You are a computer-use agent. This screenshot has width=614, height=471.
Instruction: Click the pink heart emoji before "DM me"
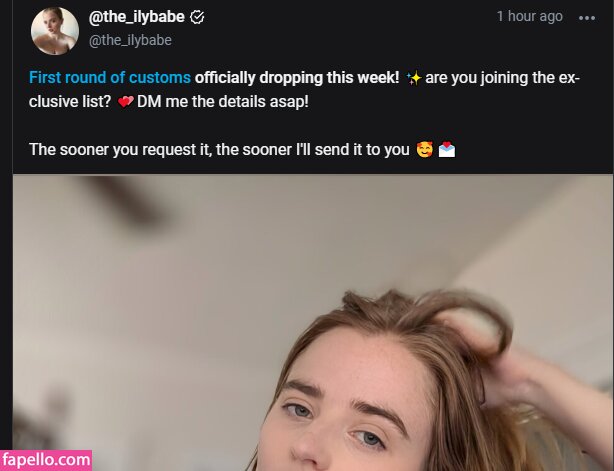pyautogui.click(x=125, y=102)
